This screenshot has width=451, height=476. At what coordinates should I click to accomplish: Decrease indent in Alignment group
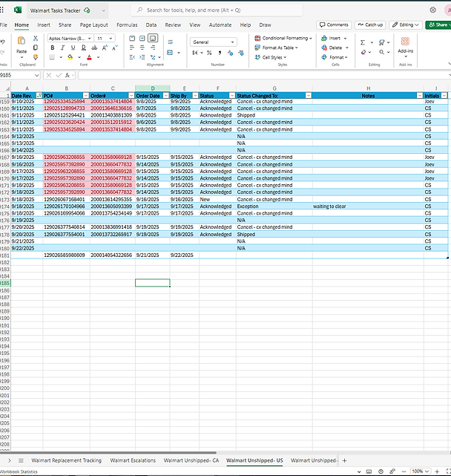point(132,57)
